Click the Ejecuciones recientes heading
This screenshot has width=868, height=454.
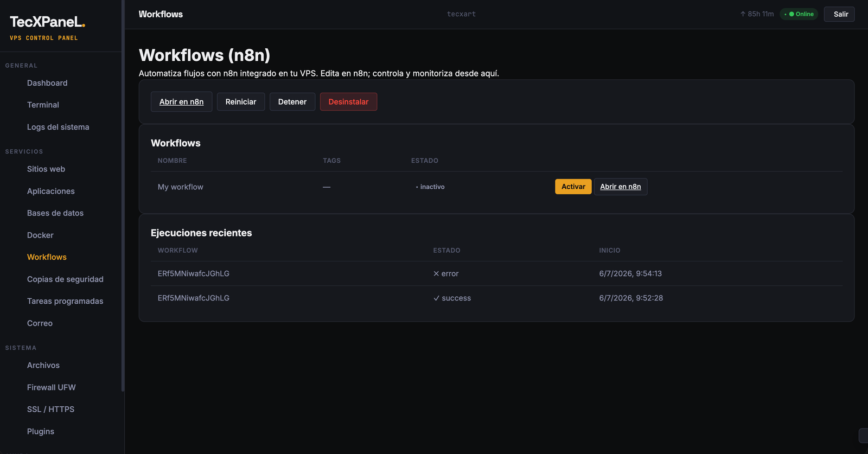coord(201,233)
